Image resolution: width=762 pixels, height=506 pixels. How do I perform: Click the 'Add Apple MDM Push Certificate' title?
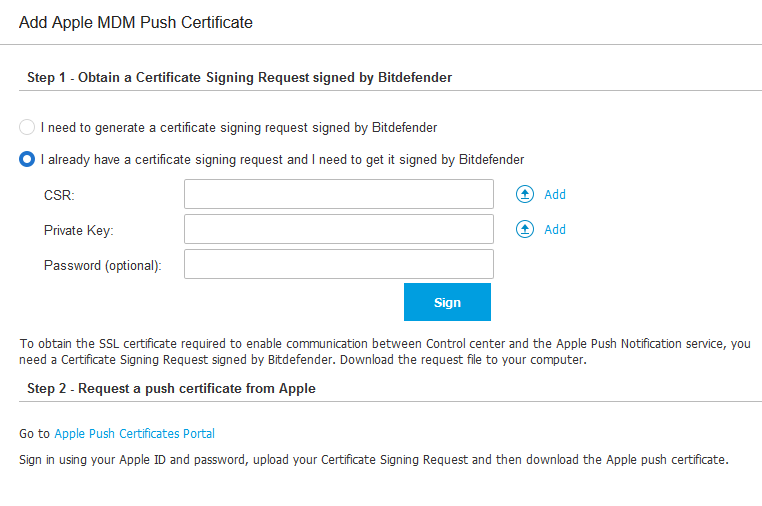[136, 22]
